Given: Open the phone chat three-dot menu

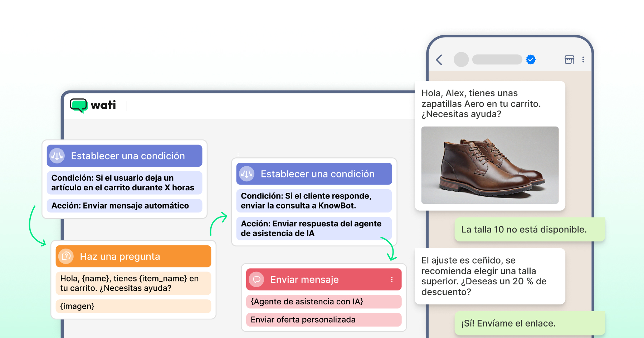Looking at the screenshot, I should pyautogui.click(x=583, y=60).
